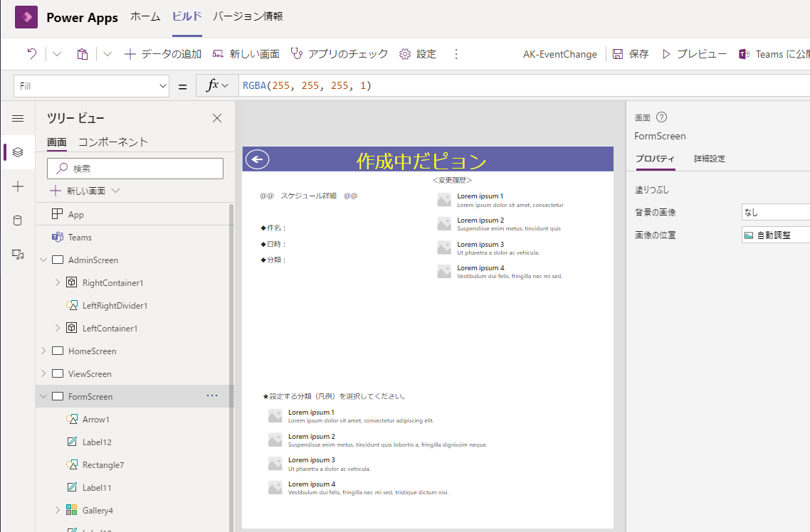Open the Data panel (cylinder icon)
The image size is (810, 532).
(x=18, y=220)
